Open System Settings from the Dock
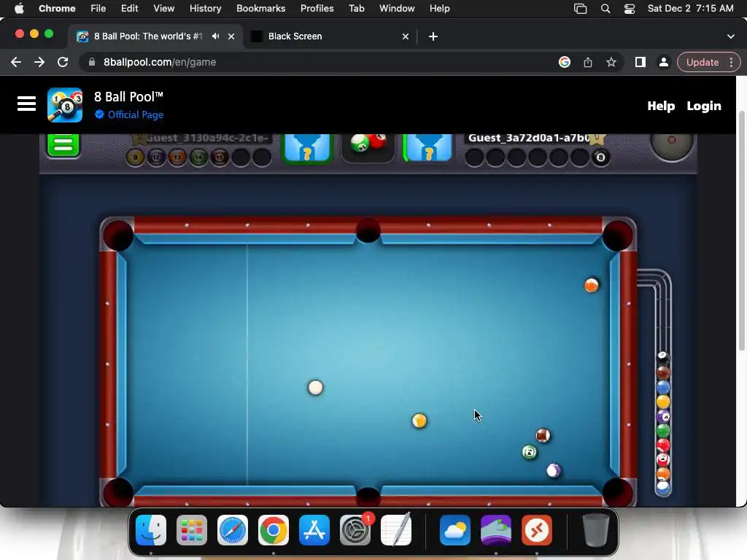 click(x=355, y=530)
